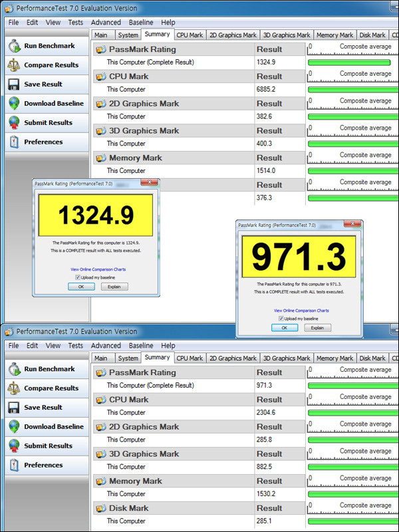
Task: Click Submit Results globe icon in top window
Action: point(14,123)
